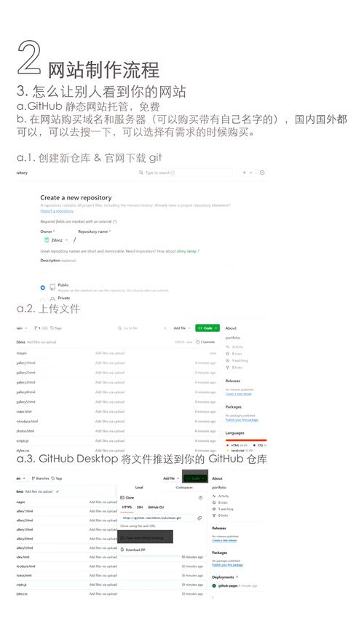This screenshot has width=364, height=637.
Task: Click the 'Go to file' search box
Action: (x=141, y=328)
